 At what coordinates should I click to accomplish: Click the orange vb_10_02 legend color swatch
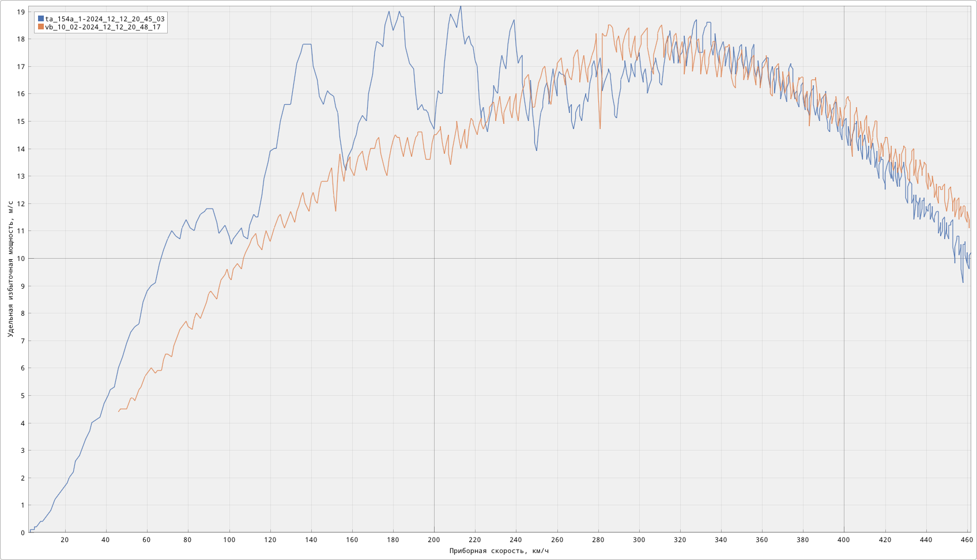41,27
